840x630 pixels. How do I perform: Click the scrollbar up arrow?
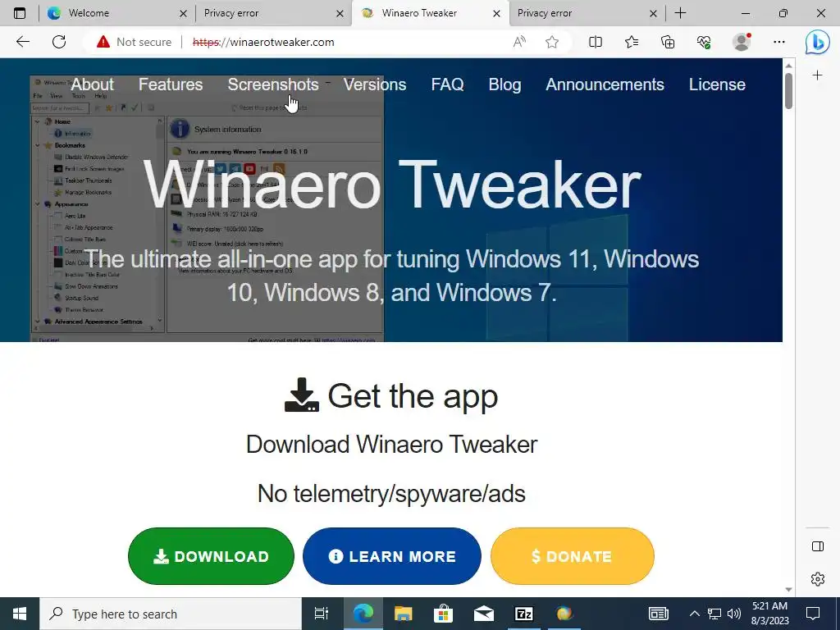point(788,66)
